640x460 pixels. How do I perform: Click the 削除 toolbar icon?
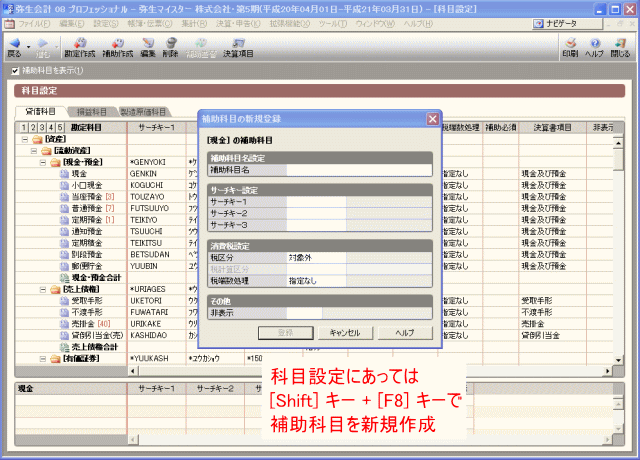point(170,46)
